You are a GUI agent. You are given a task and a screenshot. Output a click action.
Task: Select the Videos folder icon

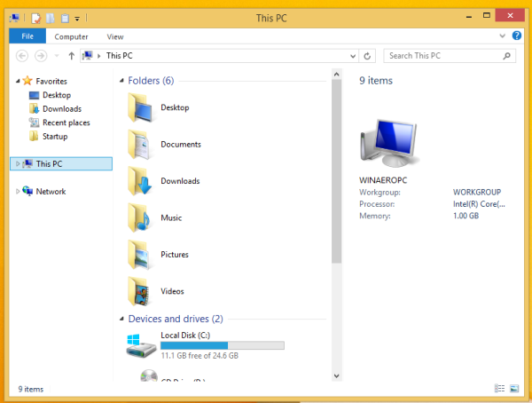pos(139,291)
